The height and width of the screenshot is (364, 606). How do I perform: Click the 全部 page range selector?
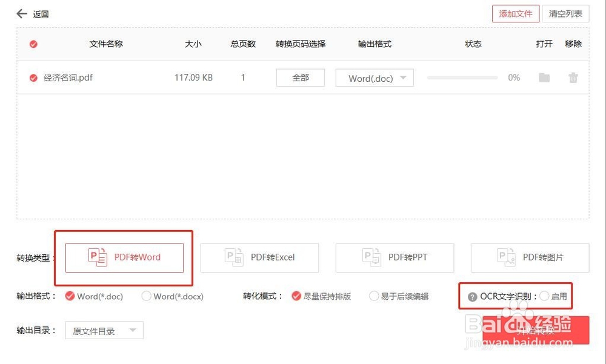click(x=301, y=78)
